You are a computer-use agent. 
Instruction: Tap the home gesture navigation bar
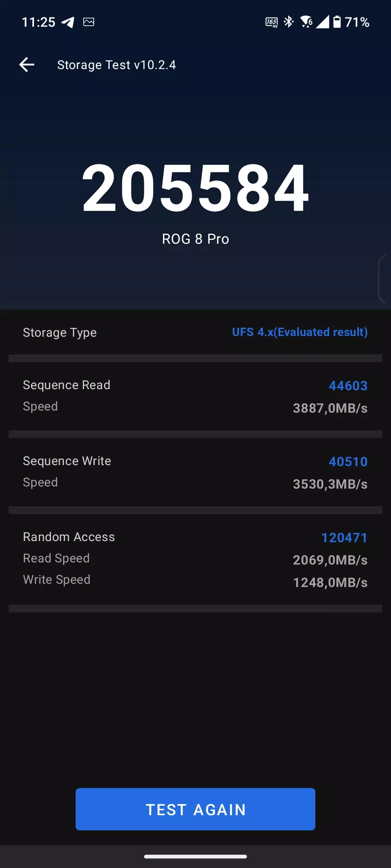pyautogui.click(x=195, y=857)
